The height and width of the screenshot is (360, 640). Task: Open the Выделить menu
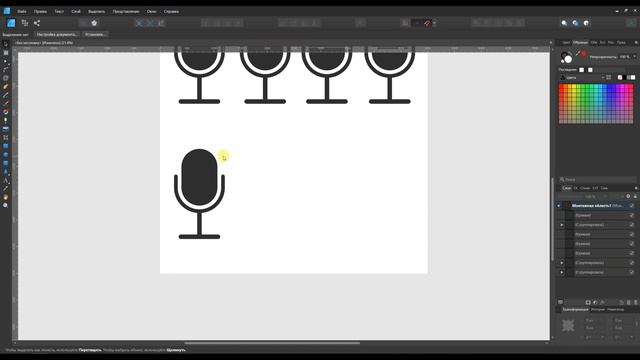97,11
